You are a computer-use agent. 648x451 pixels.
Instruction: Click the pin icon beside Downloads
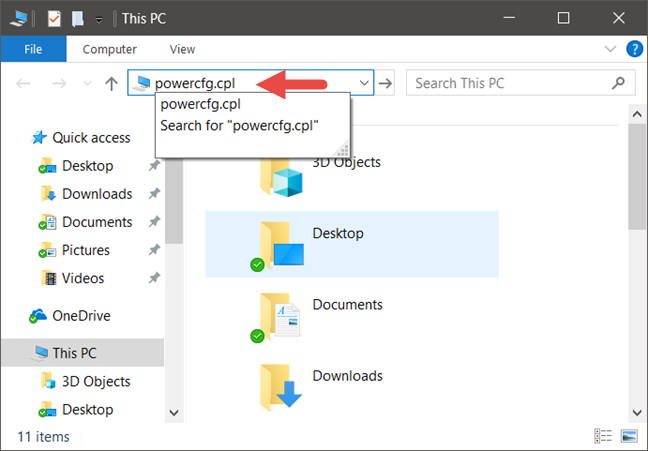pyautogui.click(x=154, y=193)
